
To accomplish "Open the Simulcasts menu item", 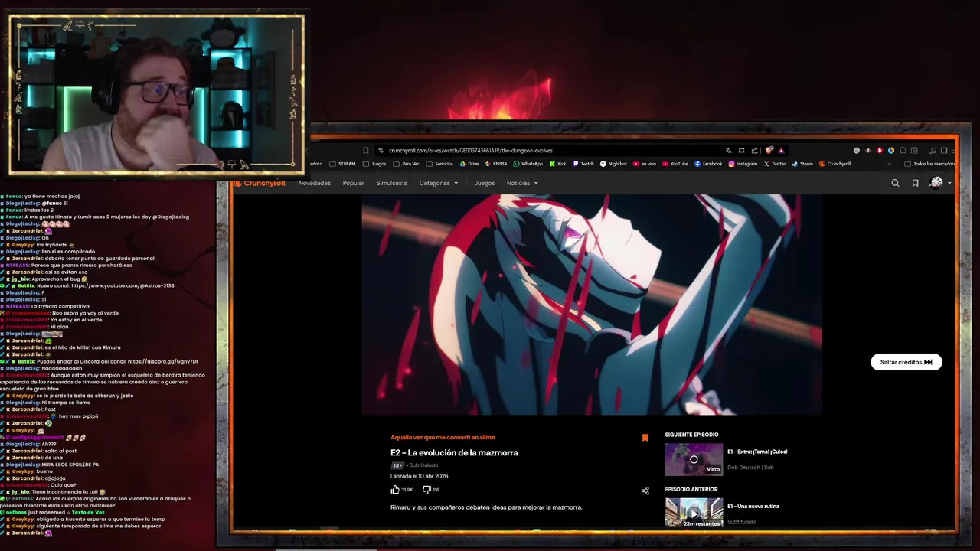I will click(391, 183).
